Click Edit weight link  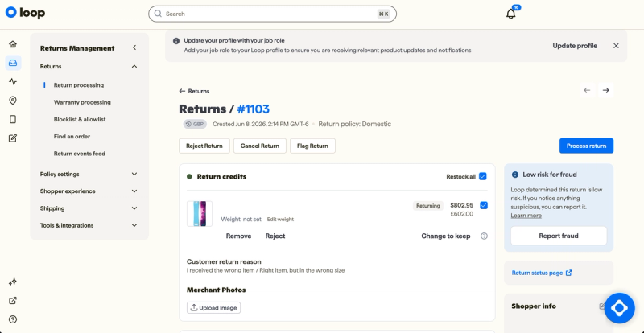click(280, 220)
